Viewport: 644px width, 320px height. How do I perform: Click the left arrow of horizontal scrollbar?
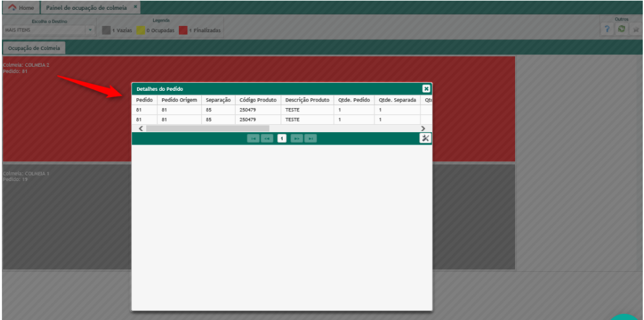(x=141, y=128)
